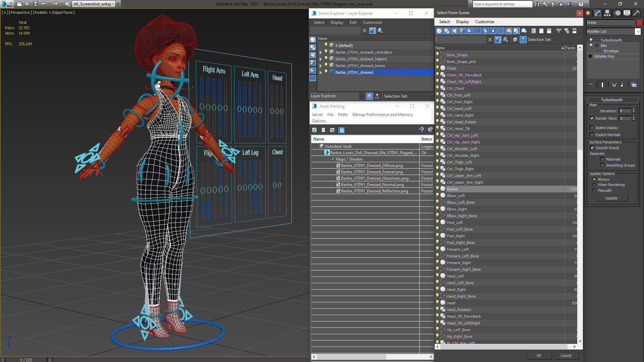Collapse the Skin modifier sub-tree
644x362 pixels.
597,46
